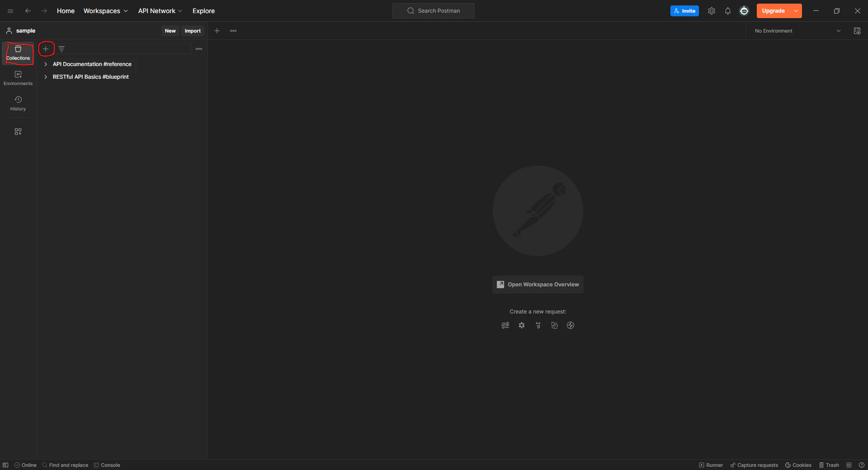
Task: Go back with the left arrow
Action: [28, 11]
